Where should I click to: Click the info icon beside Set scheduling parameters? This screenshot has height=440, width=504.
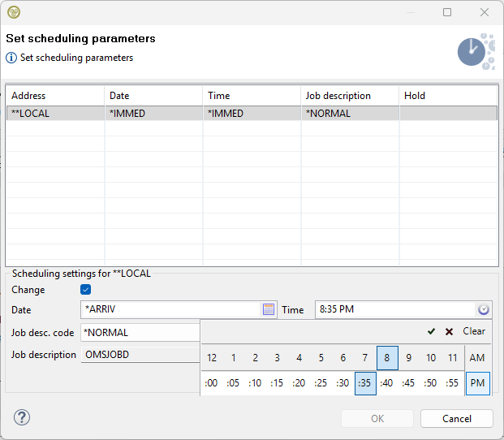point(11,58)
